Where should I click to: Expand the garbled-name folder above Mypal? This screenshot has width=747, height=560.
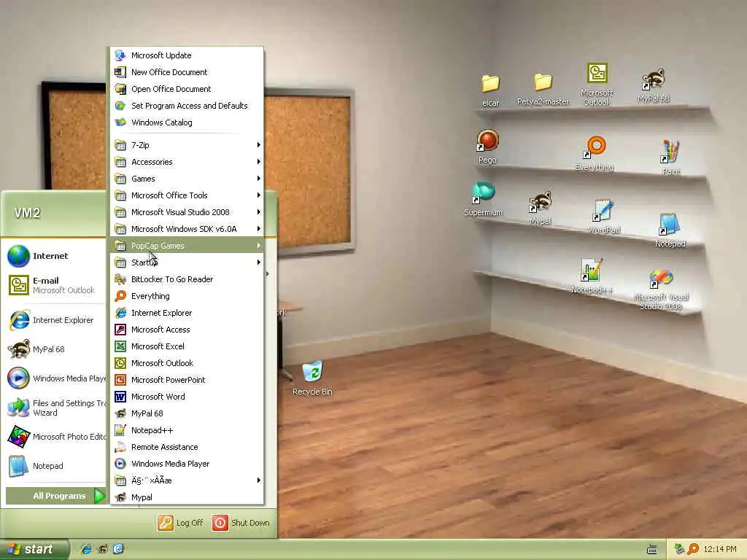coord(187,481)
